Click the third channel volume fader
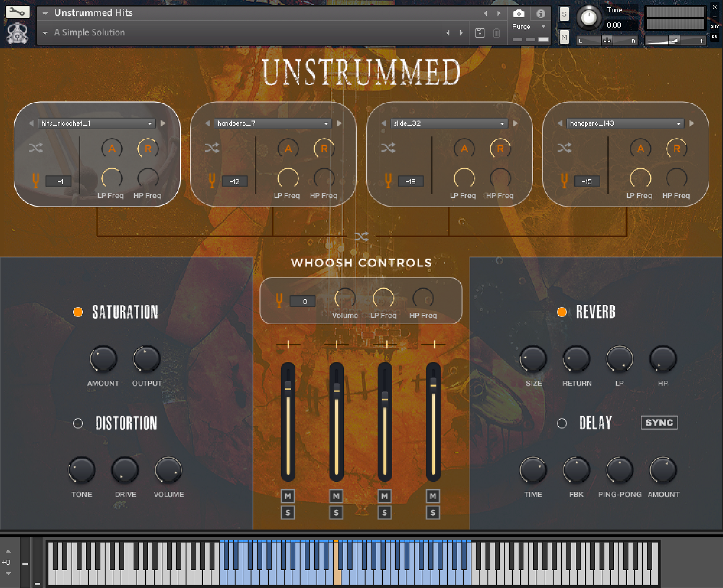Image resolution: width=723 pixels, height=588 pixels. click(x=385, y=399)
